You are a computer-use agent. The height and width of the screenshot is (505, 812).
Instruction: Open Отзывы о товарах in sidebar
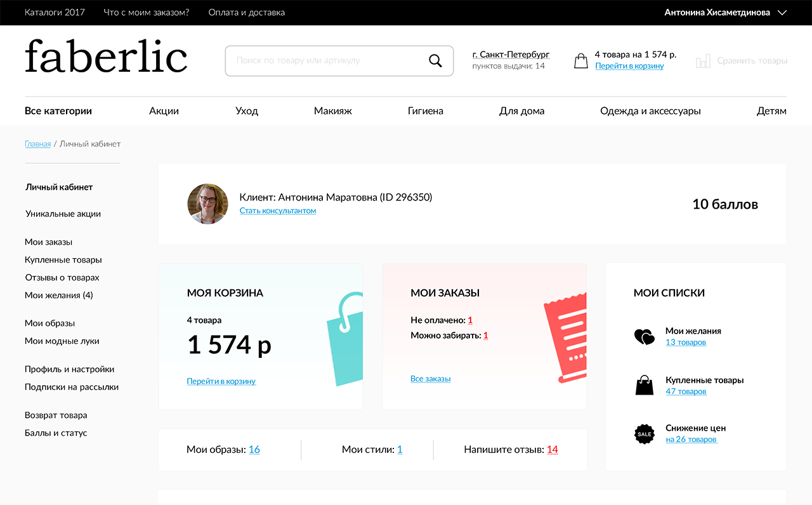(x=62, y=278)
